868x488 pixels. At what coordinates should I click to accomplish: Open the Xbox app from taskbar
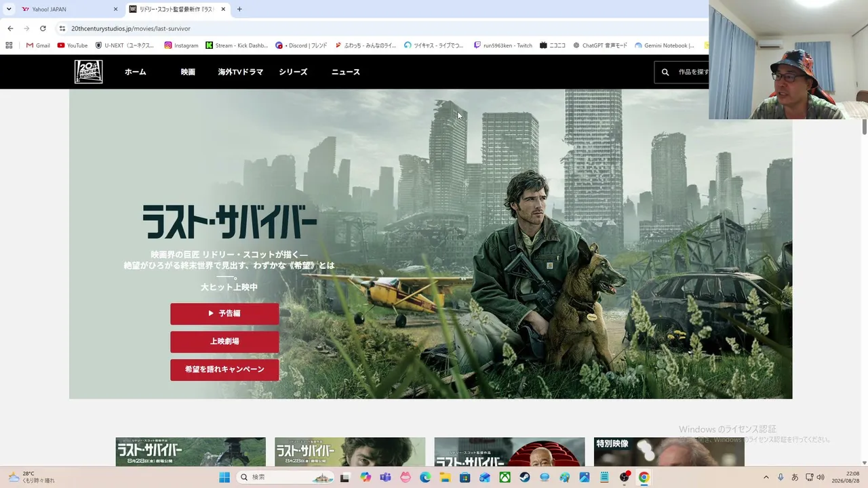(505, 477)
